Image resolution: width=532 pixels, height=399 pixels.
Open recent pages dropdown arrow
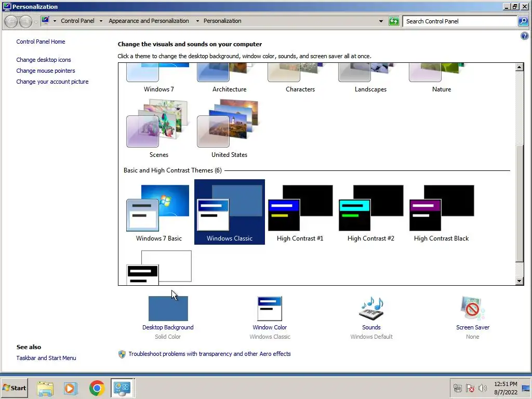point(36,22)
